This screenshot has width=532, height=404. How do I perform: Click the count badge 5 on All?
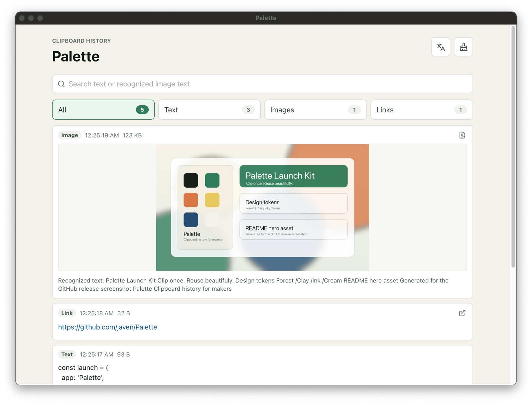(142, 110)
